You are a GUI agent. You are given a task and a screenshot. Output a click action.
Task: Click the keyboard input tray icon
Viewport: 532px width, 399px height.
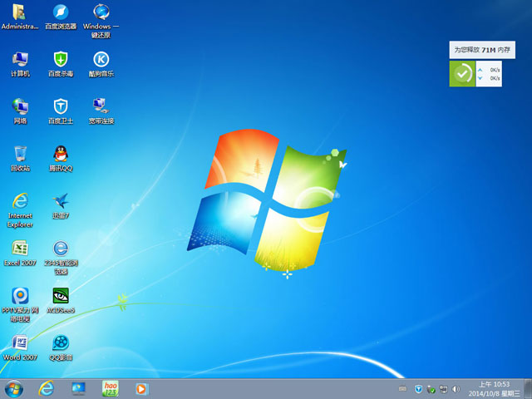point(402,389)
